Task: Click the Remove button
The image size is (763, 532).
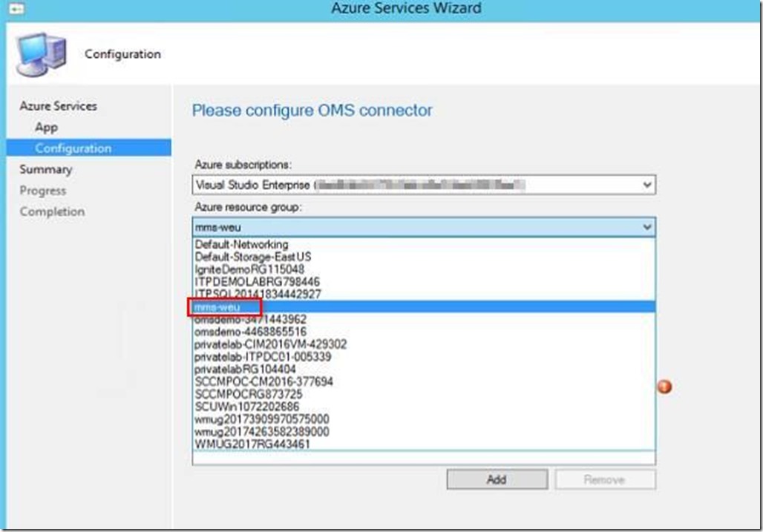Action: tap(604, 479)
